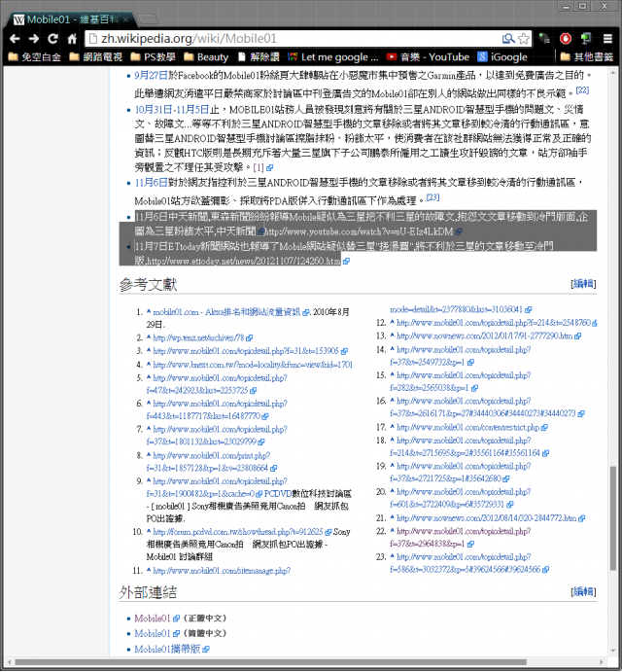Open the PS教學 bookmark folder
The width and height of the screenshot is (622, 672).
pos(153,57)
